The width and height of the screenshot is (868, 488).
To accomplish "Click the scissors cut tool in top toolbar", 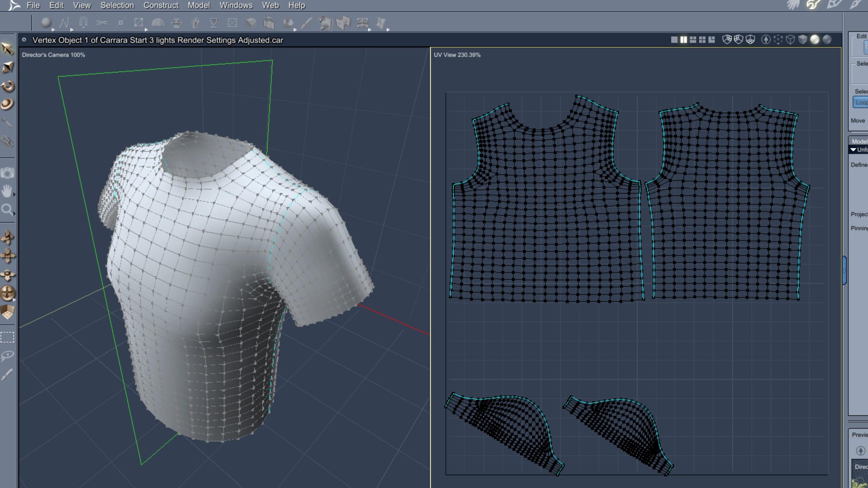I will [x=102, y=23].
